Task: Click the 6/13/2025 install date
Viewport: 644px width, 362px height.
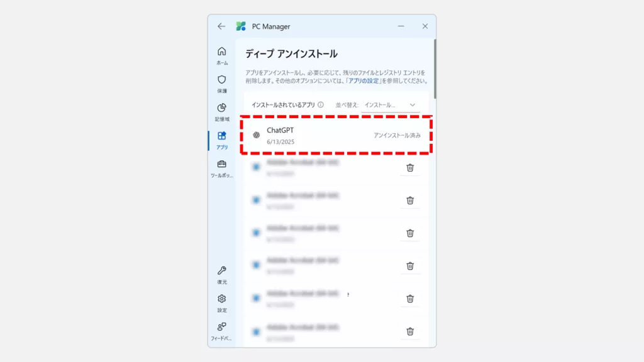Action: (280, 141)
